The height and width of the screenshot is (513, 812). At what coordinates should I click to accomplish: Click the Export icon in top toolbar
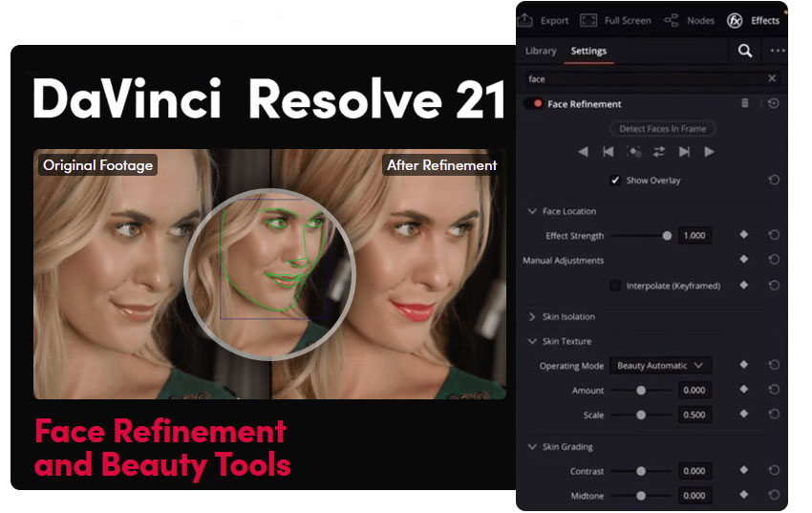pos(525,20)
